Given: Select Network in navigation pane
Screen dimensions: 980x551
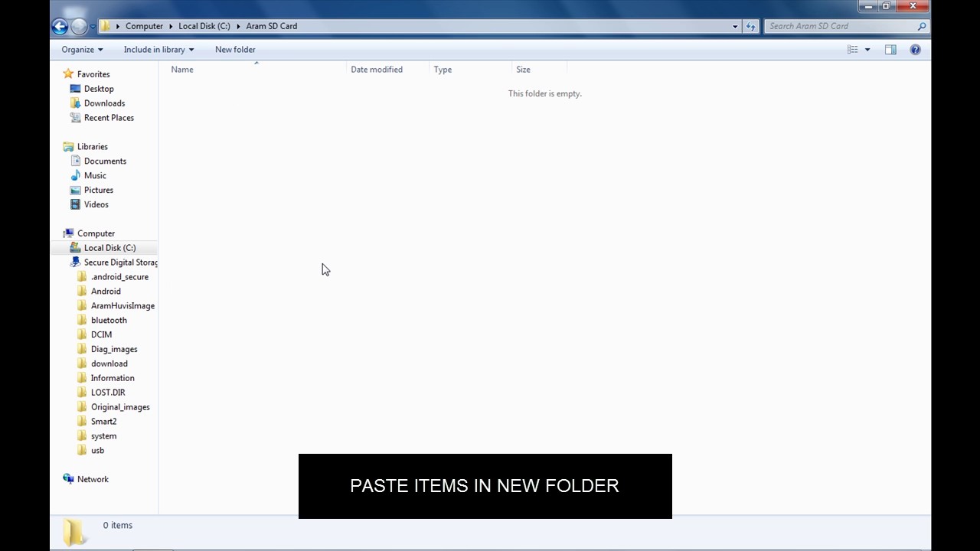Looking at the screenshot, I should coord(93,480).
